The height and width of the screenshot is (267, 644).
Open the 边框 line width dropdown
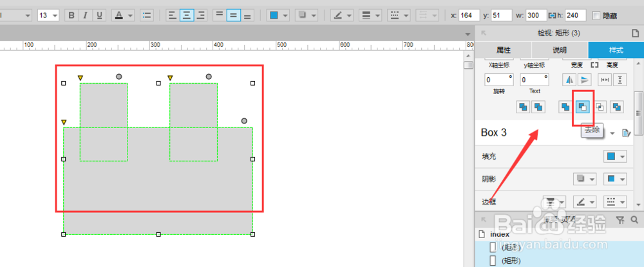coord(554,201)
